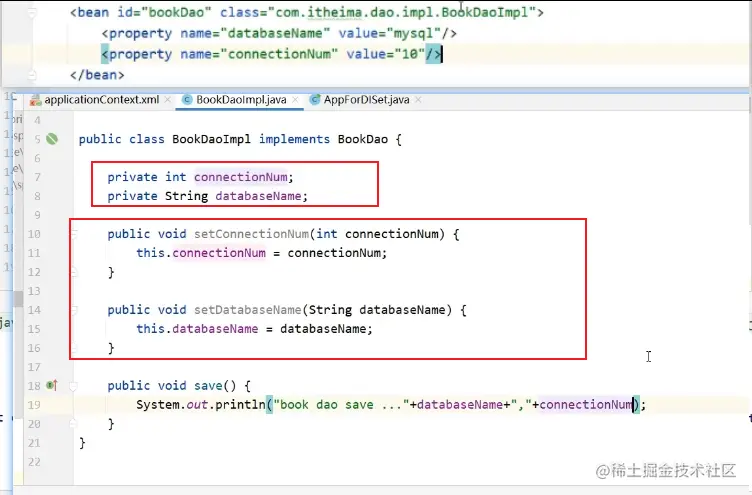Click the closing bean tag fold marker
The width and height of the screenshot is (752, 495).
pyautogui.click(x=32, y=75)
